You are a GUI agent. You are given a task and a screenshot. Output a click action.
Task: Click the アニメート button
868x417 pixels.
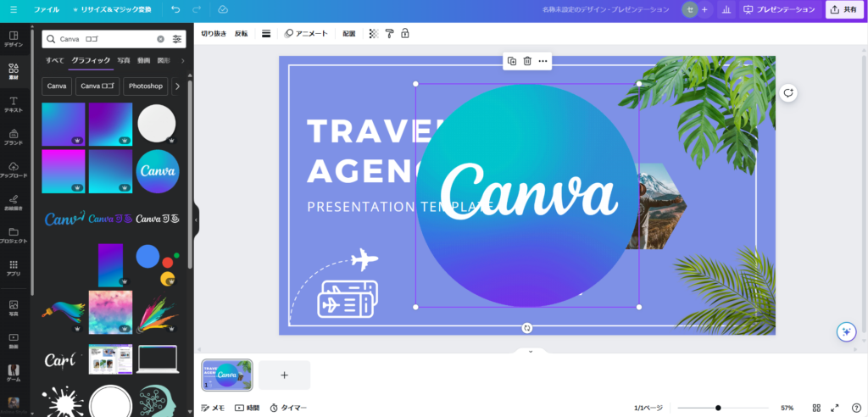click(306, 34)
